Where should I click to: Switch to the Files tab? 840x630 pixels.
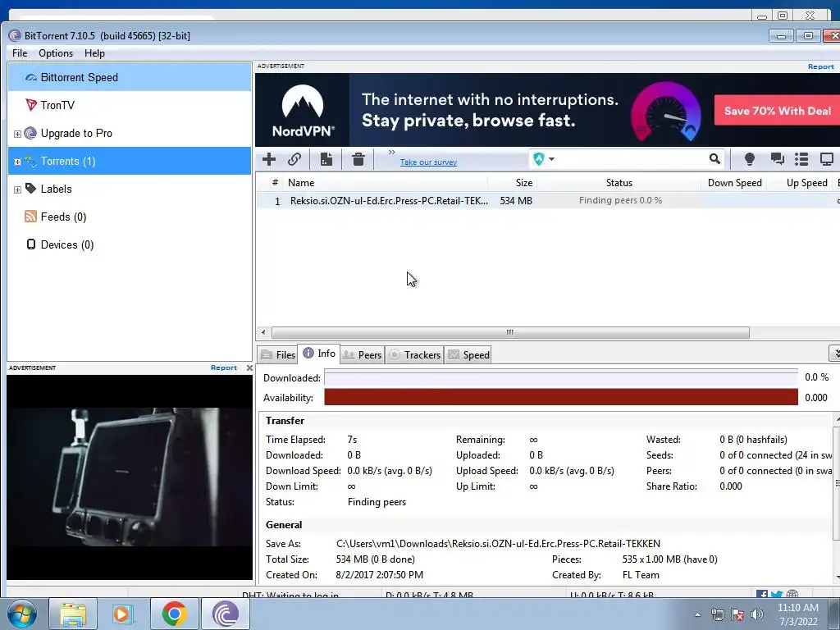[278, 354]
